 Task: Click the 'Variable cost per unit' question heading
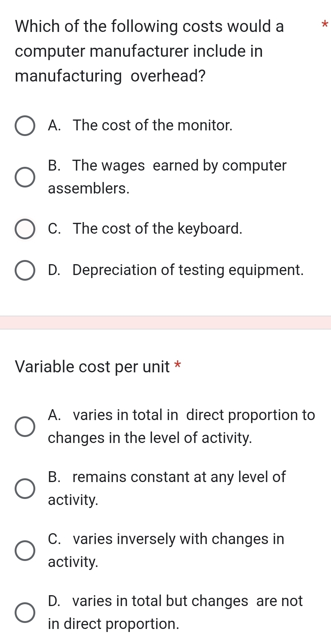click(92, 367)
